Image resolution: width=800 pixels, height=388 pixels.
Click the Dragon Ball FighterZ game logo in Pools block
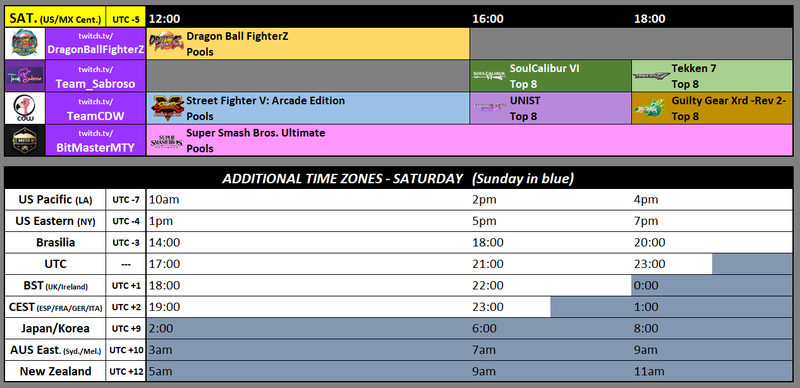click(x=166, y=43)
